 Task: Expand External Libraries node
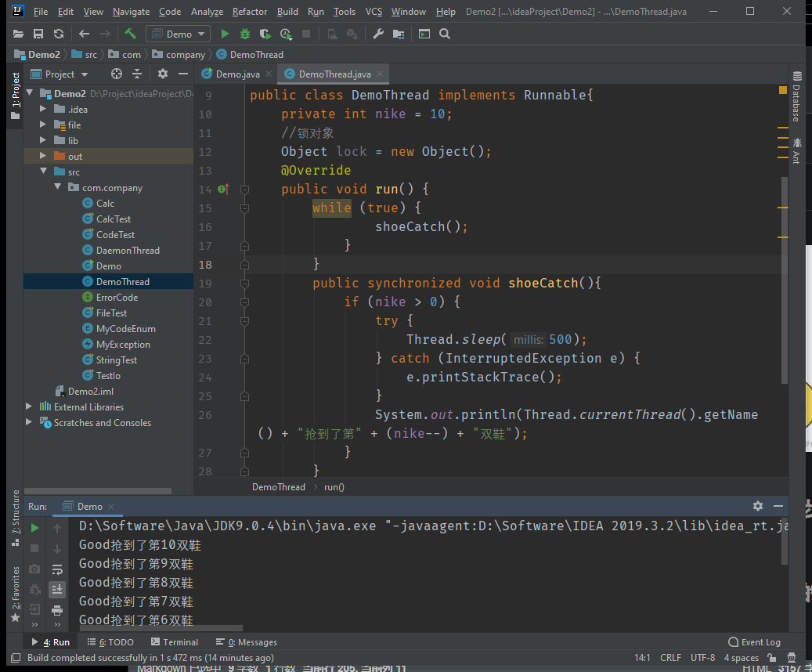tap(29, 406)
